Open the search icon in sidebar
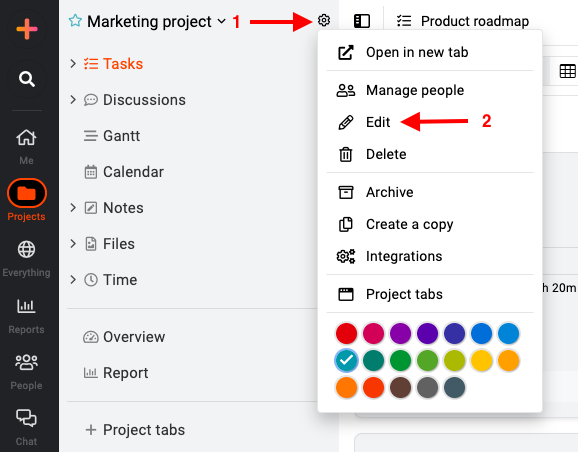The image size is (578, 452). point(27,79)
